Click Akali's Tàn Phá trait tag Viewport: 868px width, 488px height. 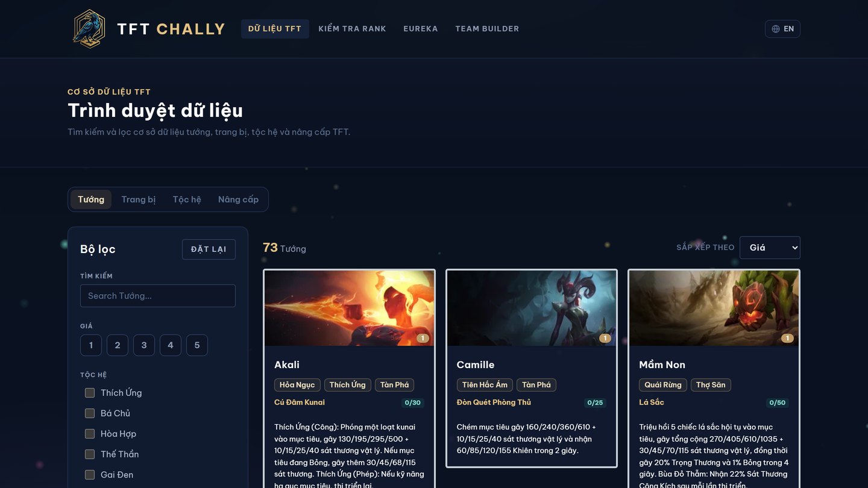coord(394,385)
